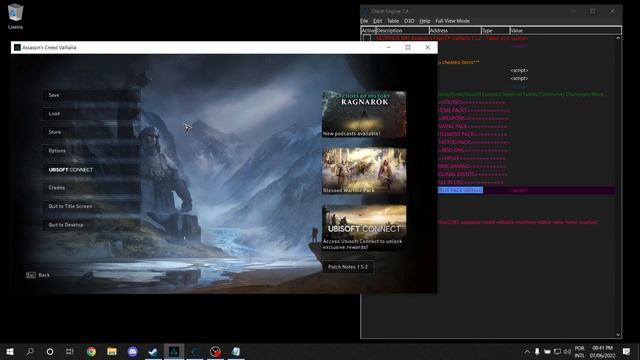This screenshot has height=360, width=640.
Task: Click the Address column header
Action: pos(455,30)
